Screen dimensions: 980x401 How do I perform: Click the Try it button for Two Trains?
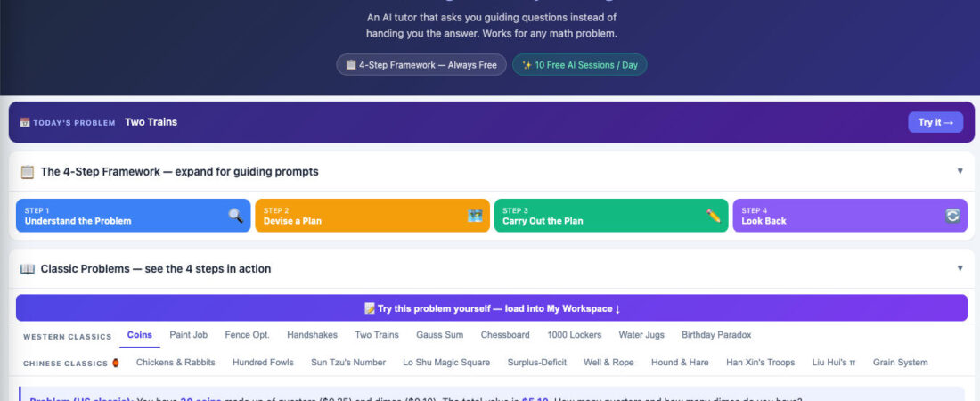click(x=935, y=122)
